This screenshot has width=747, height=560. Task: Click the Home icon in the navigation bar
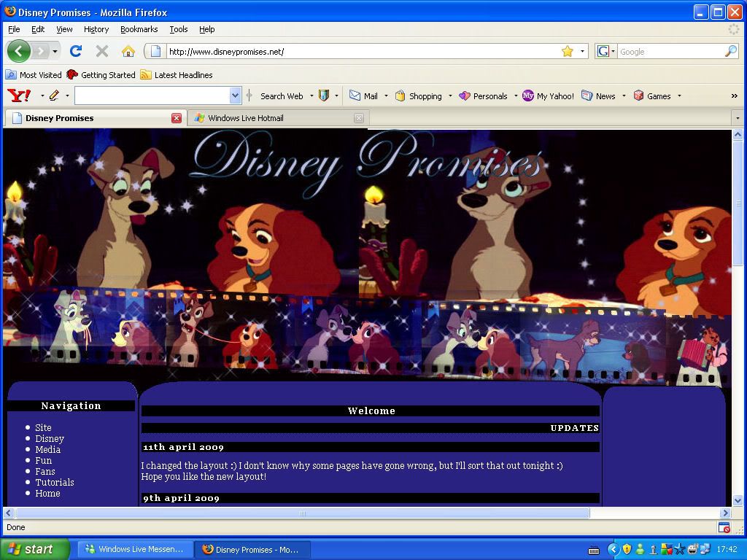coord(128,51)
